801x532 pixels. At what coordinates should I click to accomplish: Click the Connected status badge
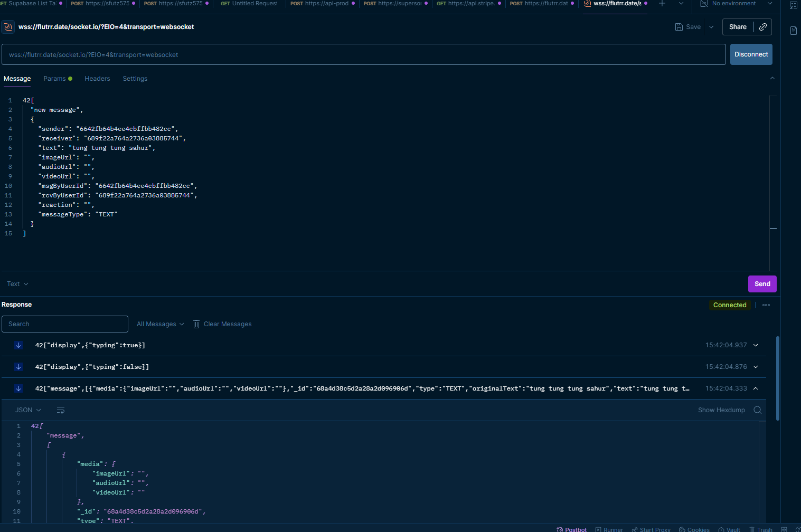tap(730, 305)
